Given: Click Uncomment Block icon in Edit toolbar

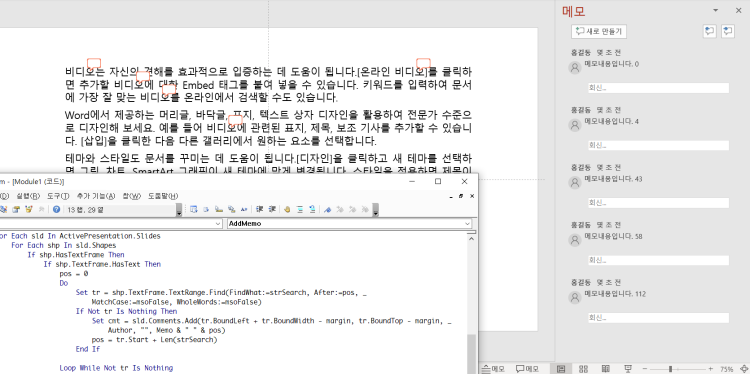Looking at the screenshot, I should 312,209.
